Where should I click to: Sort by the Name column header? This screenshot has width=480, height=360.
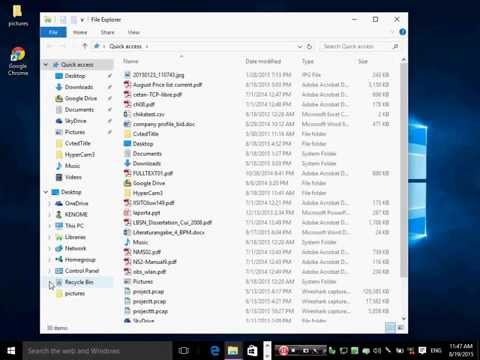[x=130, y=61]
